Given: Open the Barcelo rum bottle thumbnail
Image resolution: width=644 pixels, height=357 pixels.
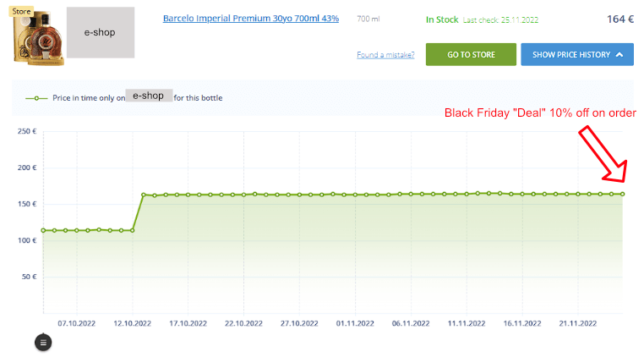Looking at the screenshot, I should (x=38, y=38).
